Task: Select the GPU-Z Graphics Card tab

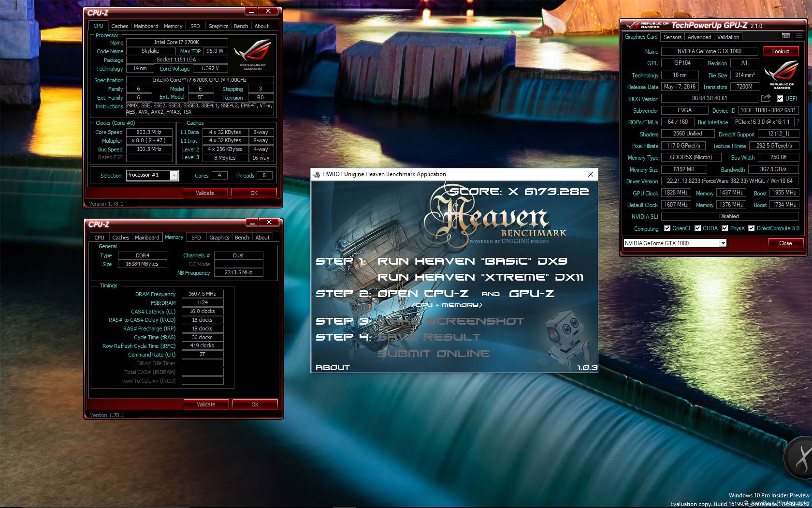Action: (x=641, y=37)
